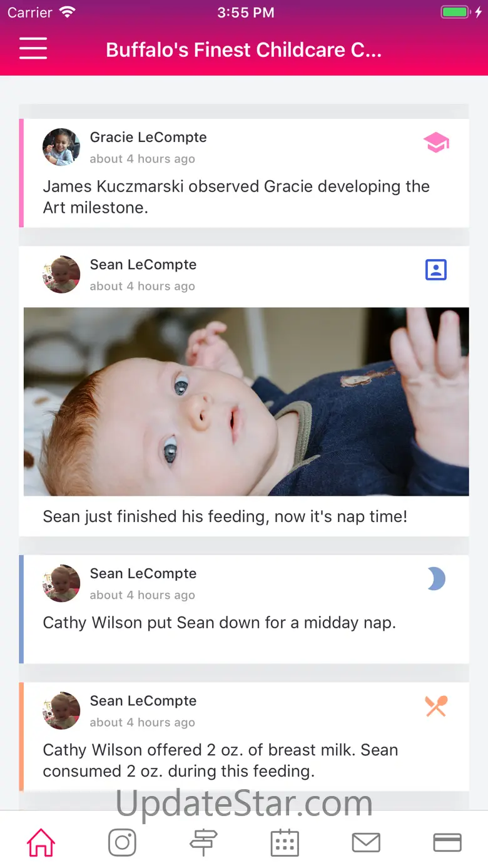Viewport: 488px width, 868px height.
Task: Tap the Buffalo's Finest Childcare title
Action: pyautogui.click(x=243, y=50)
